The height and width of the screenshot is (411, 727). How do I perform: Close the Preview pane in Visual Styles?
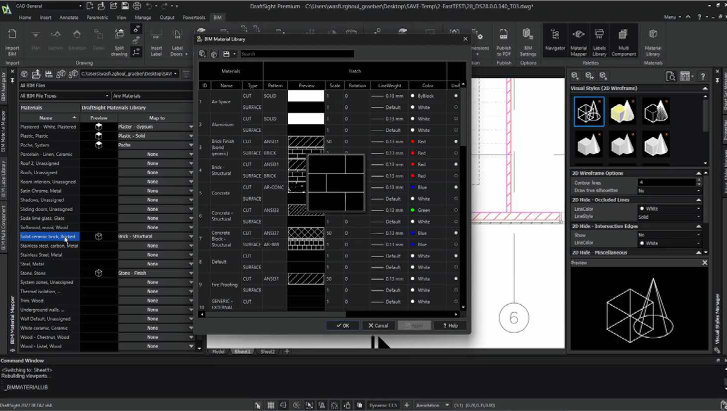705,263
